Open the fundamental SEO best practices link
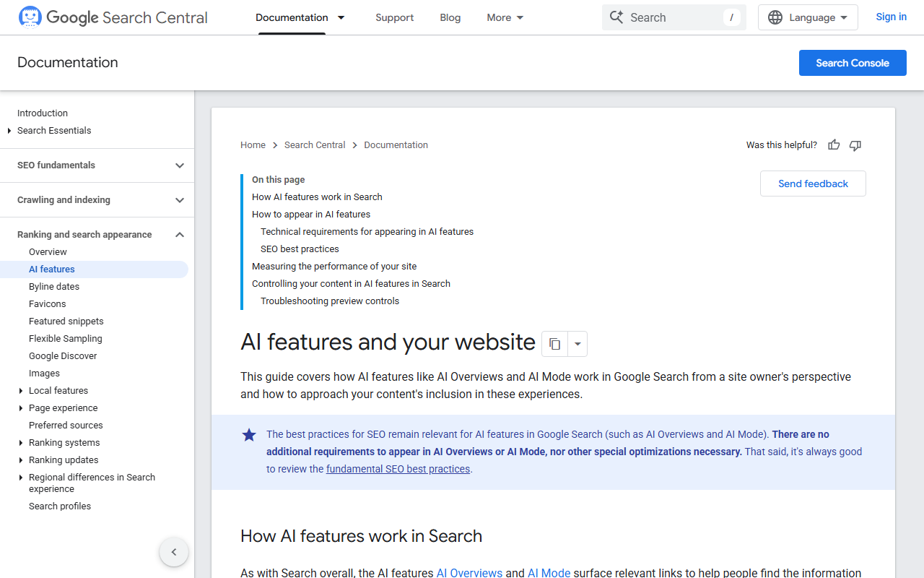The height and width of the screenshot is (578, 924). point(398,469)
